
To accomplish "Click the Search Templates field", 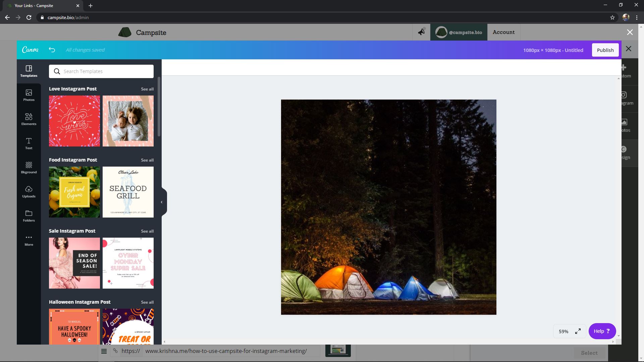I will [101, 71].
